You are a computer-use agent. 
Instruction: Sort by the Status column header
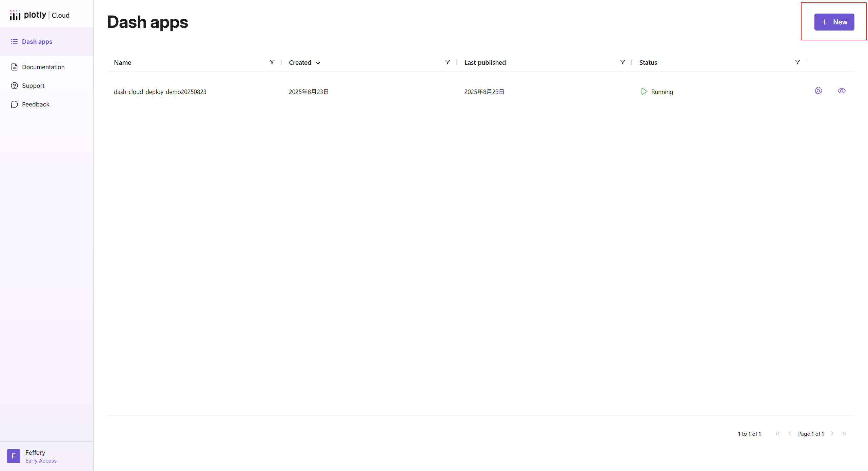[x=648, y=62]
